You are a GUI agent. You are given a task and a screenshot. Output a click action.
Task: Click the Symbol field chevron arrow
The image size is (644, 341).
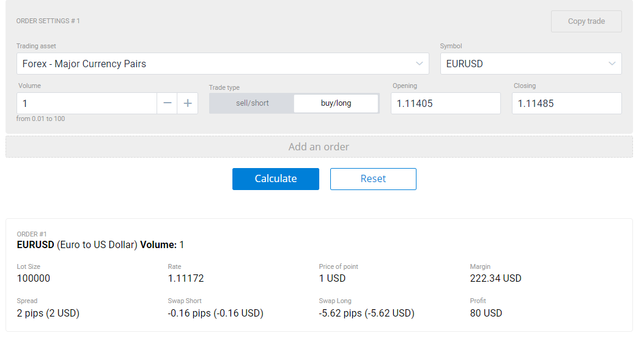click(x=612, y=64)
